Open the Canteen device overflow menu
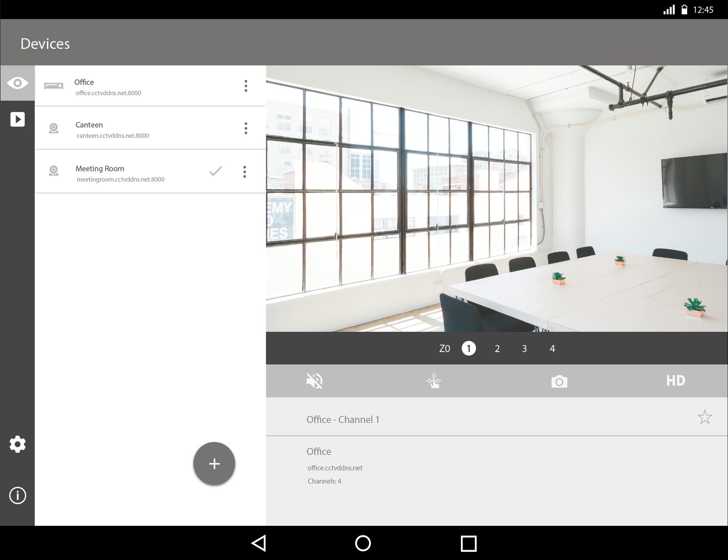Viewport: 728px width, 560px height. click(x=246, y=128)
